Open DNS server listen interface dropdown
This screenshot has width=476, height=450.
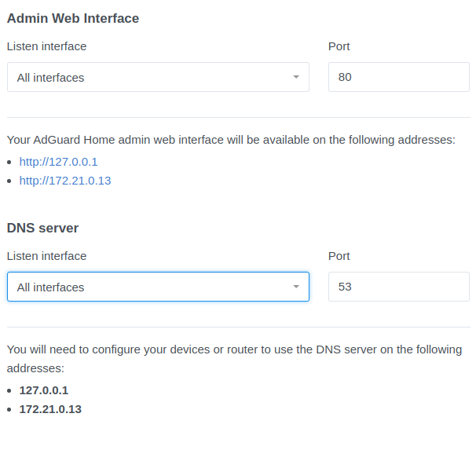158,287
